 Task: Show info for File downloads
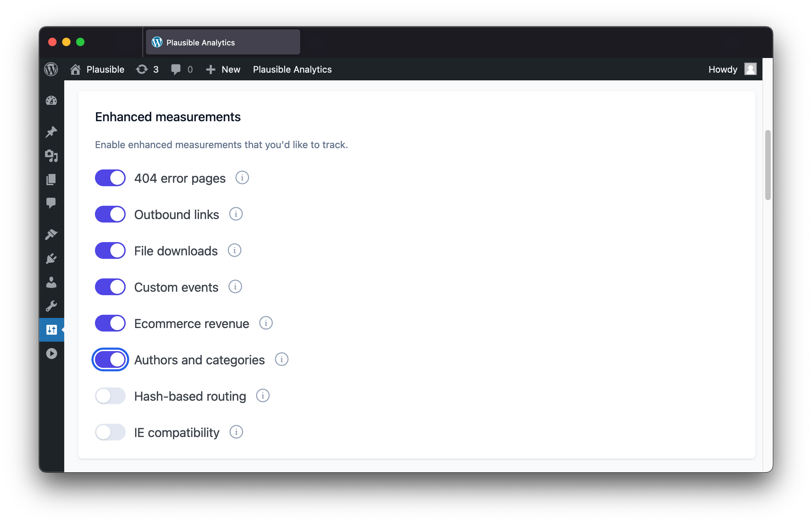[x=234, y=250]
